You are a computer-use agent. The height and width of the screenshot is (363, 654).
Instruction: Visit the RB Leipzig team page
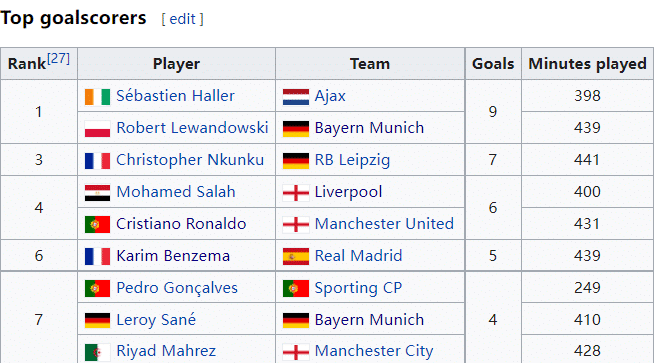[x=352, y=160]
